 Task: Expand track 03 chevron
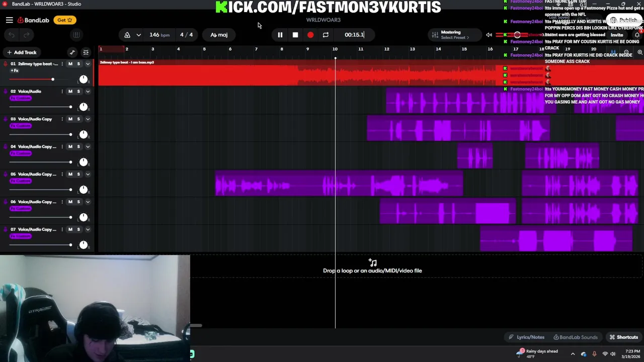point(88,119)
